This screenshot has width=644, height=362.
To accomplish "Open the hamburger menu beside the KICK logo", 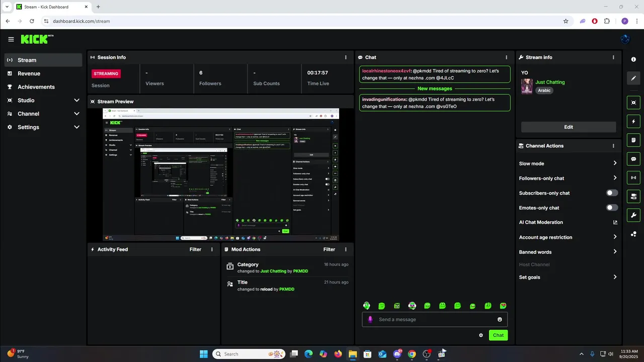I will [11, 39].
